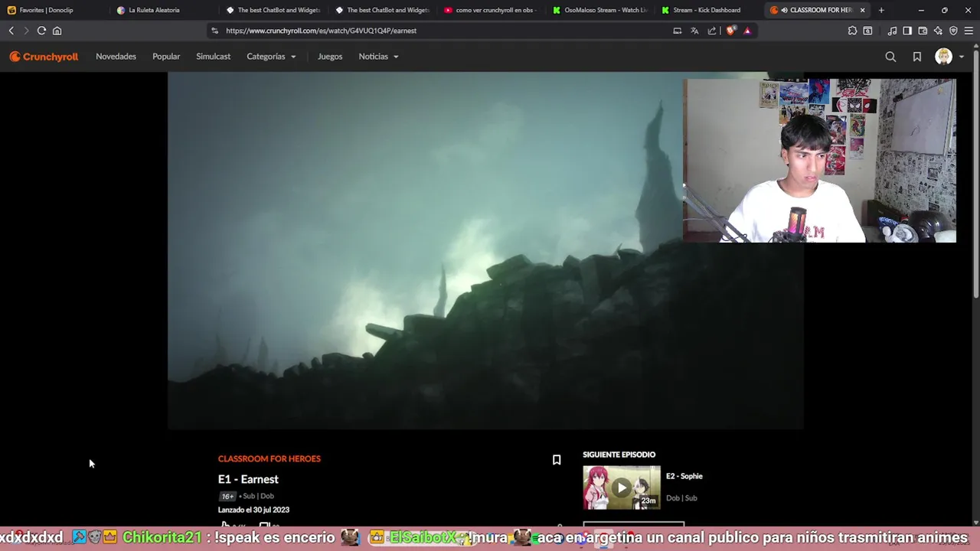Open Crunchyroll search magnifier
The height and width of the screenshot is (551, 980).
click(x=890, y=57)
